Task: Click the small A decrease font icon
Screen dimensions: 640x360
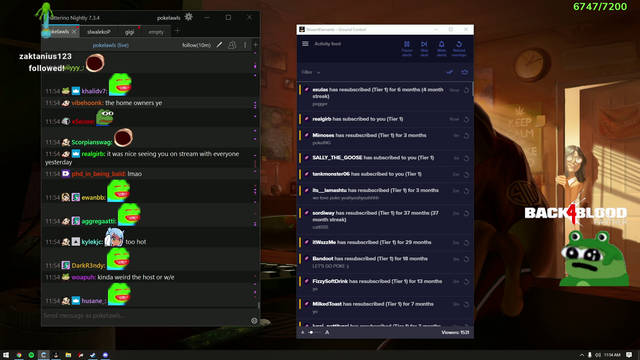Action: click(x=302, y=333)
